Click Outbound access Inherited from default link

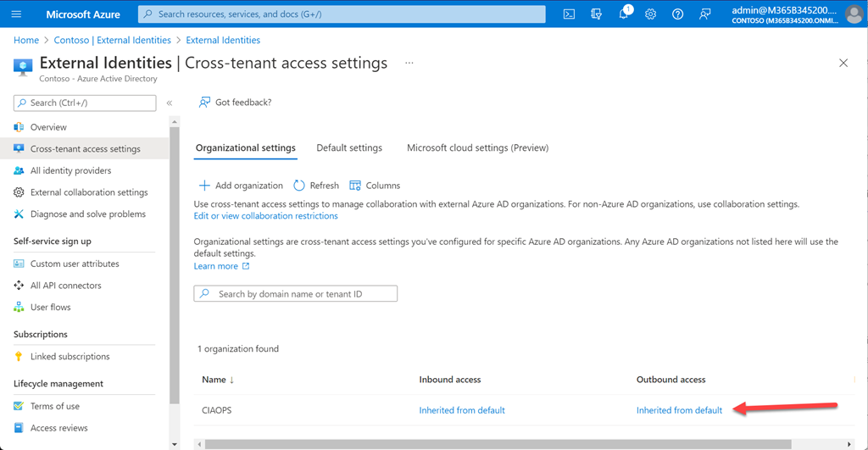[x=679, y=410]
